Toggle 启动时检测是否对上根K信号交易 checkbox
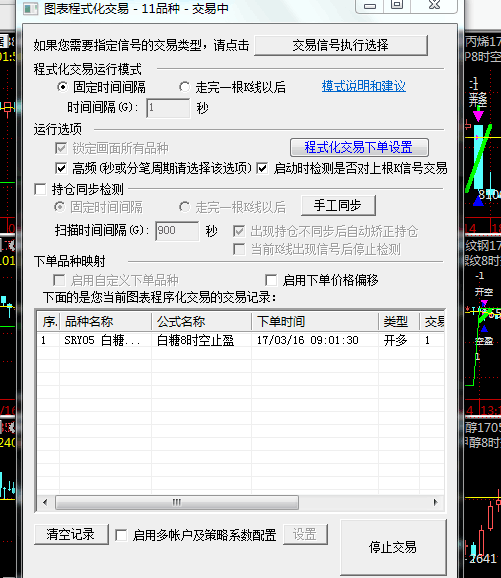 pyautogui.click(x=262, y=168)
